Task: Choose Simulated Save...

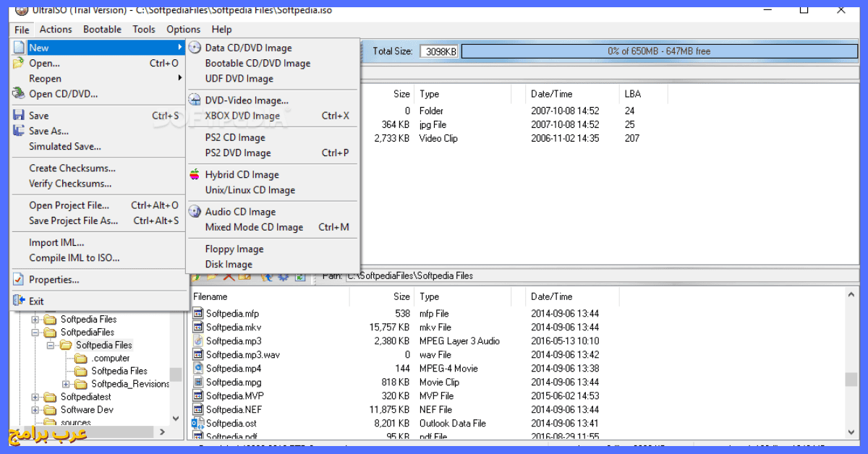Action: coord(64,146)
